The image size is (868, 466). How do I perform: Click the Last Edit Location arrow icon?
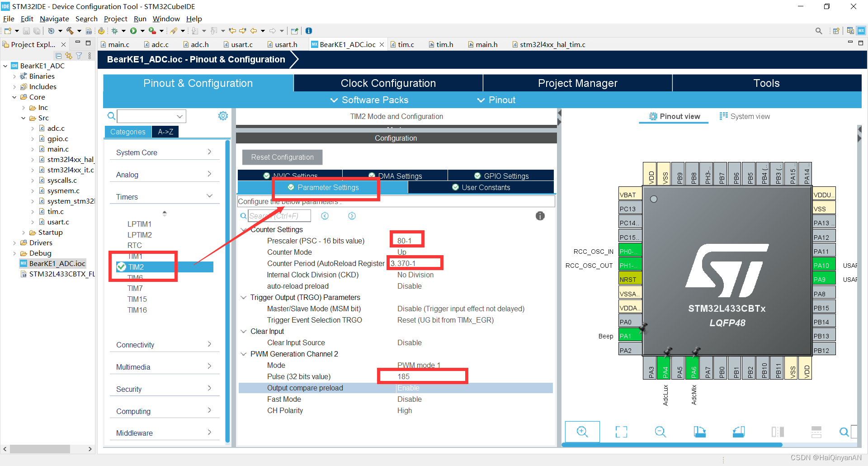point(232,31)
